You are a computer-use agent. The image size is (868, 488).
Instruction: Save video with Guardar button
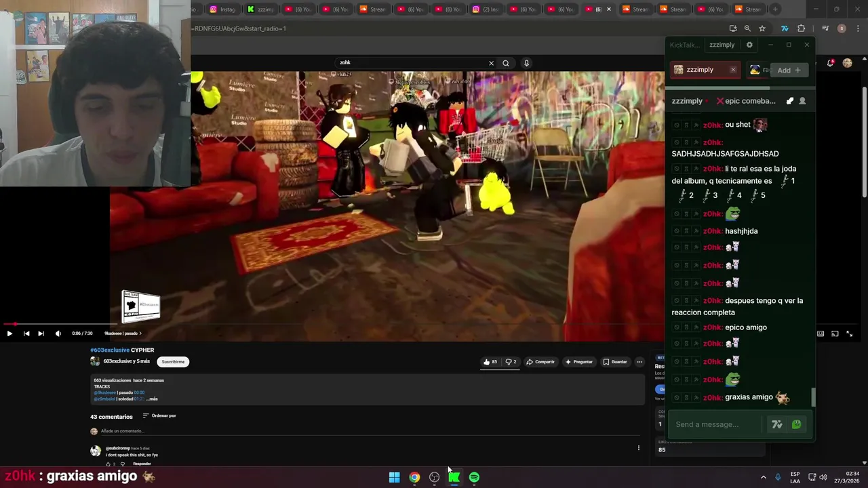615,362
